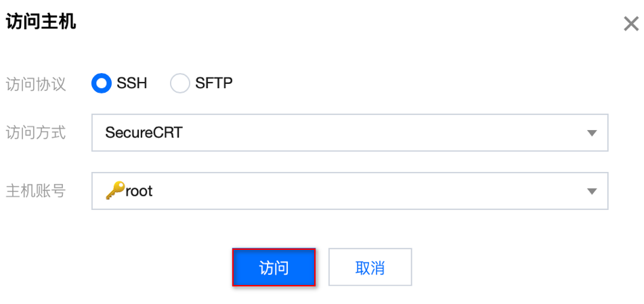Close the 访问主机 dialog with X
Image resolution: width=644 pixels, height=304 pixels.
tap(630, 24)
